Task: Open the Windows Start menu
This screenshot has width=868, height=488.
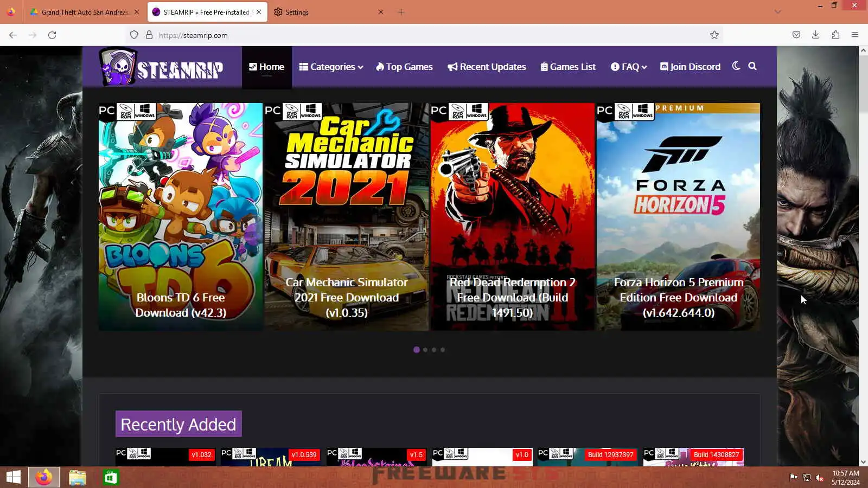Action: tap(14, 477)
